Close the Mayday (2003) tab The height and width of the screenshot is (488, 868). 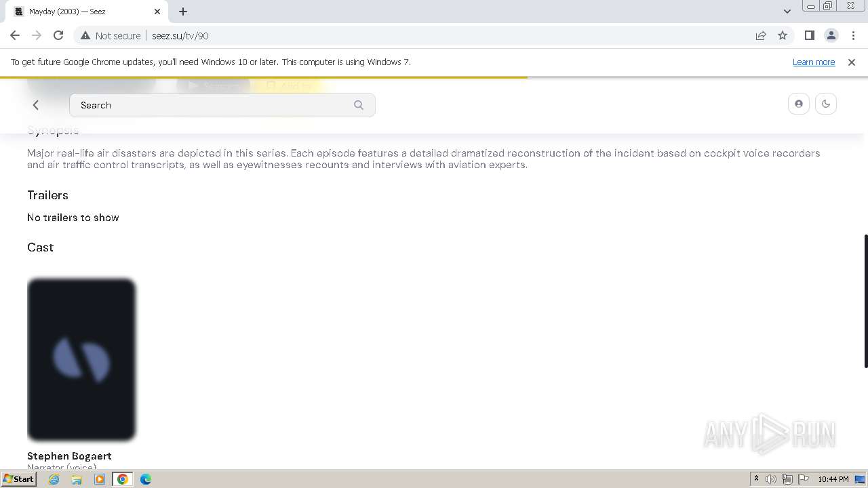pos(157,11)
